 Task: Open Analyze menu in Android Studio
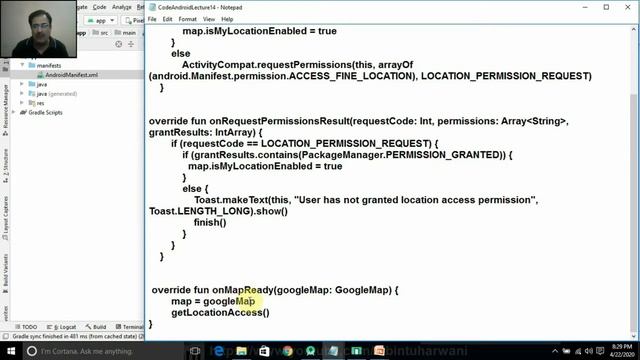[122, 7]
